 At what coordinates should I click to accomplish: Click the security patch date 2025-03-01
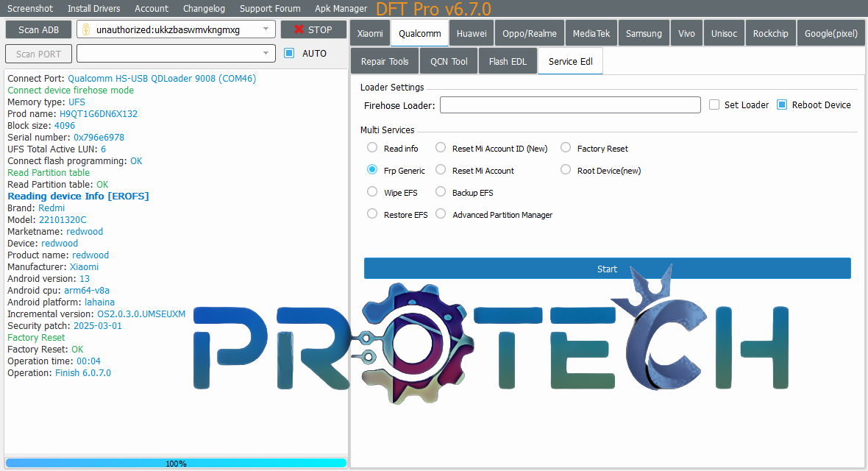pos(97,325)
